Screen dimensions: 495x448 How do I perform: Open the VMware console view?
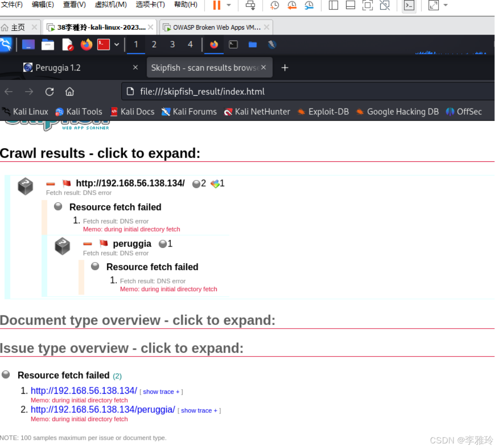[x=409, y=5]
